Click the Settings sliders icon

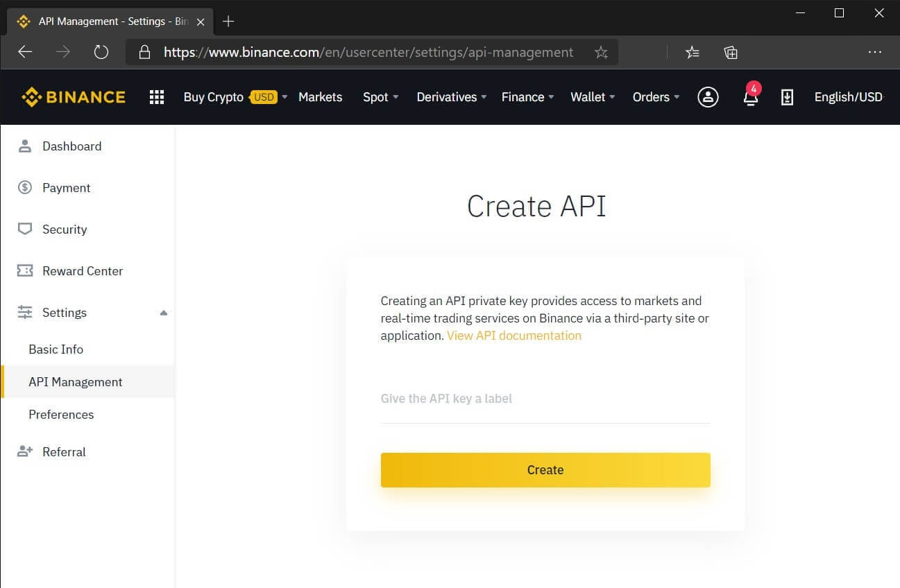click(x=24, y=312)
